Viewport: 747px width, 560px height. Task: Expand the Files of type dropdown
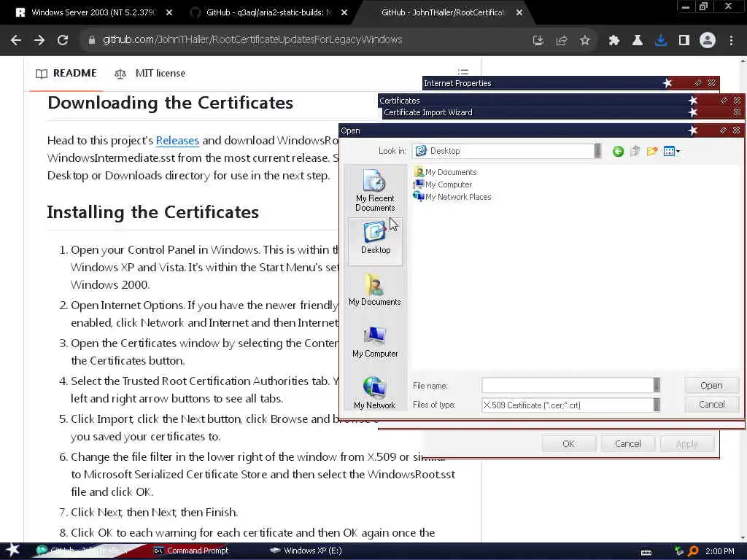pos(657,405)
